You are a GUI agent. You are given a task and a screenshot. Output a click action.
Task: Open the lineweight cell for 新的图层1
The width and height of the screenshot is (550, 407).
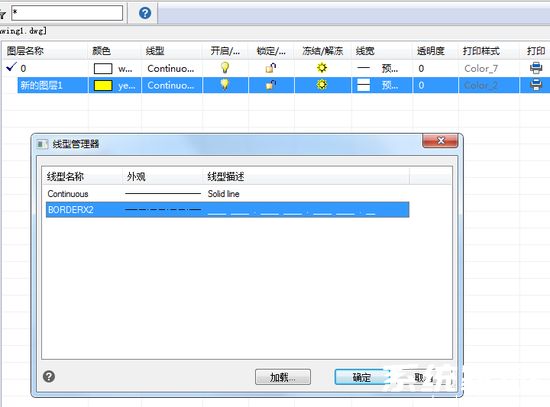pyautogui.click(x=382, y=85)
